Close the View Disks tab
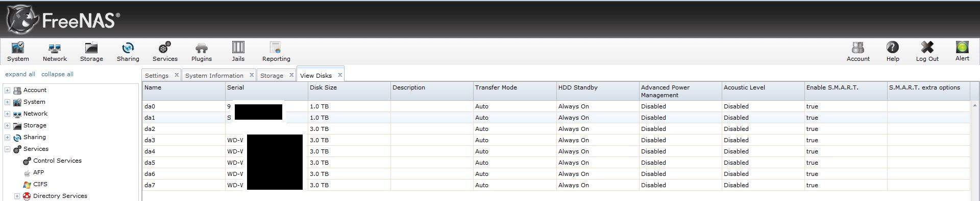 [x=340, y=75]
